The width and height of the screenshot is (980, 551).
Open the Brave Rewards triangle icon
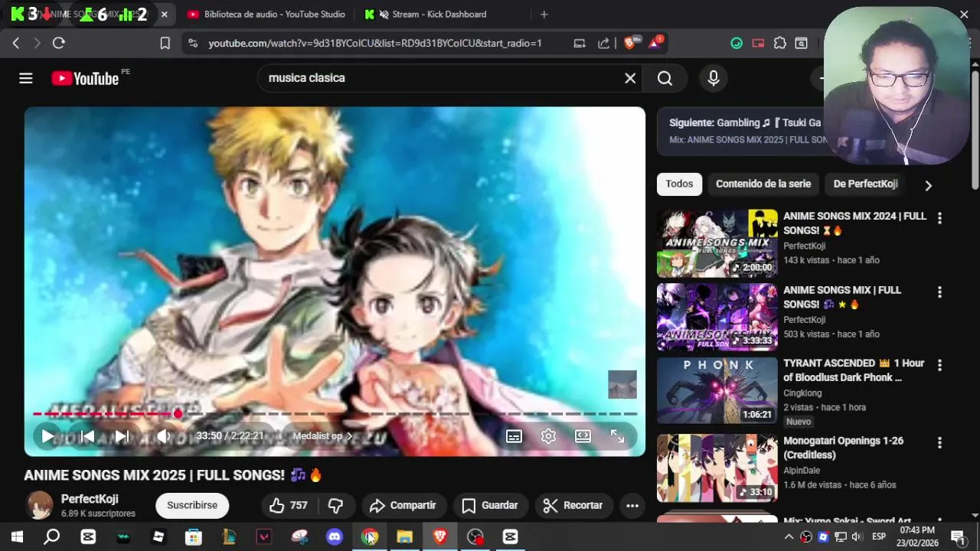[655, 44]
